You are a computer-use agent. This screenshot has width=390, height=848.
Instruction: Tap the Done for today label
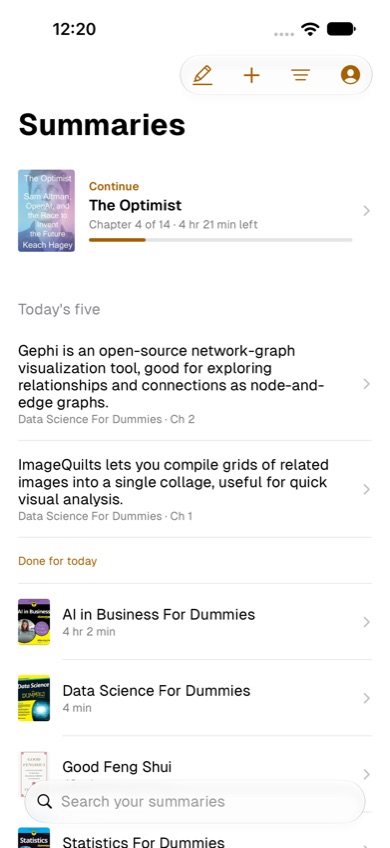pyautogui.click(x=57, y=561)
